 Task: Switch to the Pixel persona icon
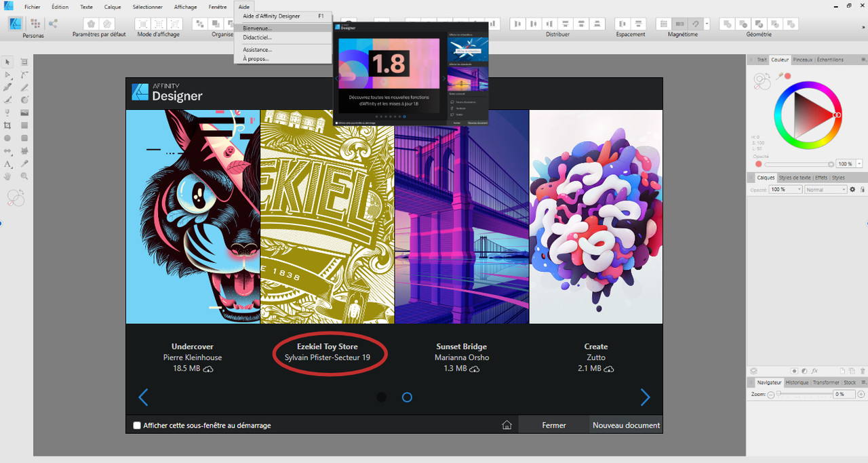coord(35,24)
